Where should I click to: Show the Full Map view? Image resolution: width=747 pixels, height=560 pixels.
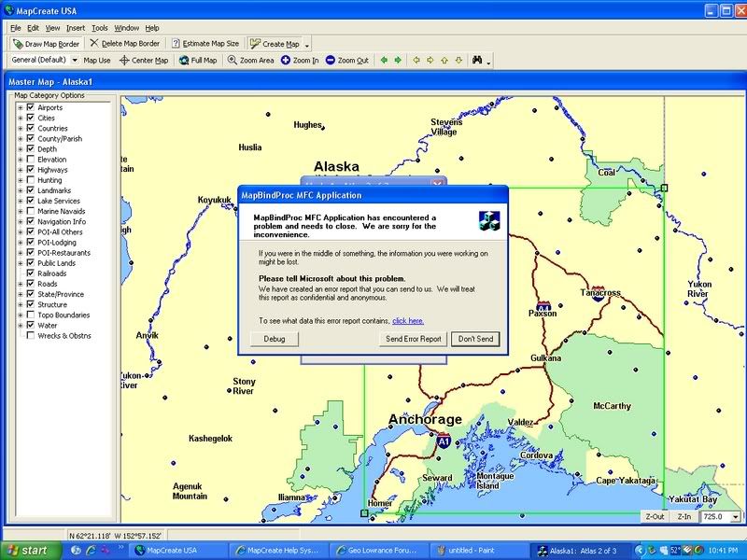198,61
